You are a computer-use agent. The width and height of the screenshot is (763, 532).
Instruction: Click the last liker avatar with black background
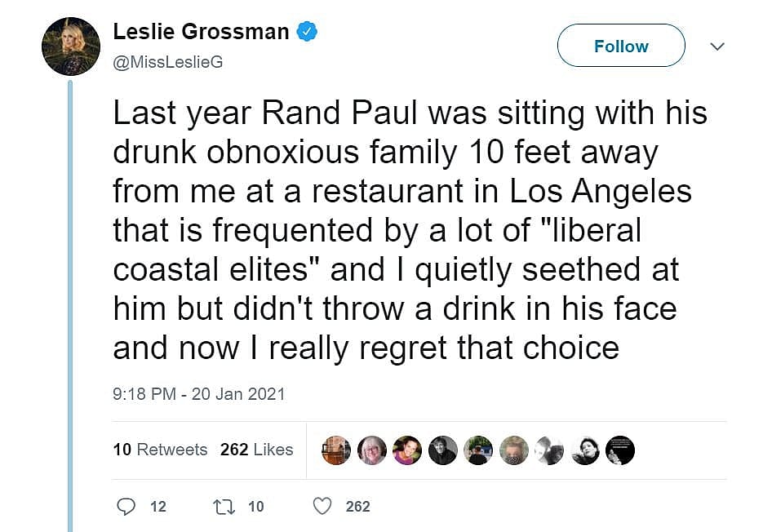pos(620,450)
